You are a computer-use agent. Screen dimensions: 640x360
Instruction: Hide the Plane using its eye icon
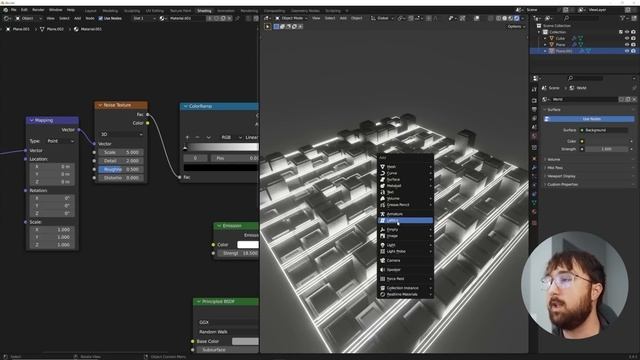627,44
